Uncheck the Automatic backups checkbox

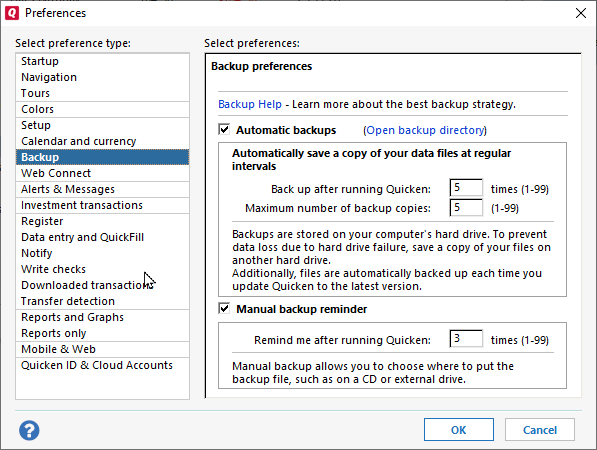(224, 129)
